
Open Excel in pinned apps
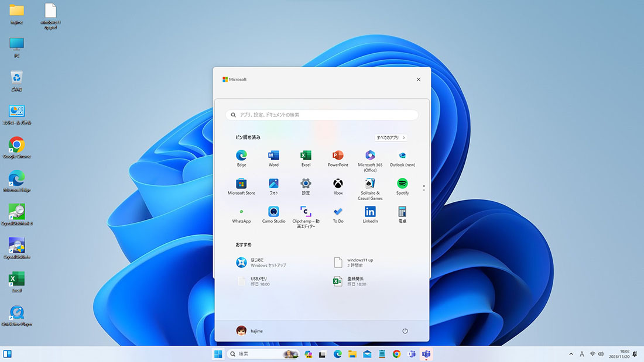pyautogui.click(x=306, y=156)
